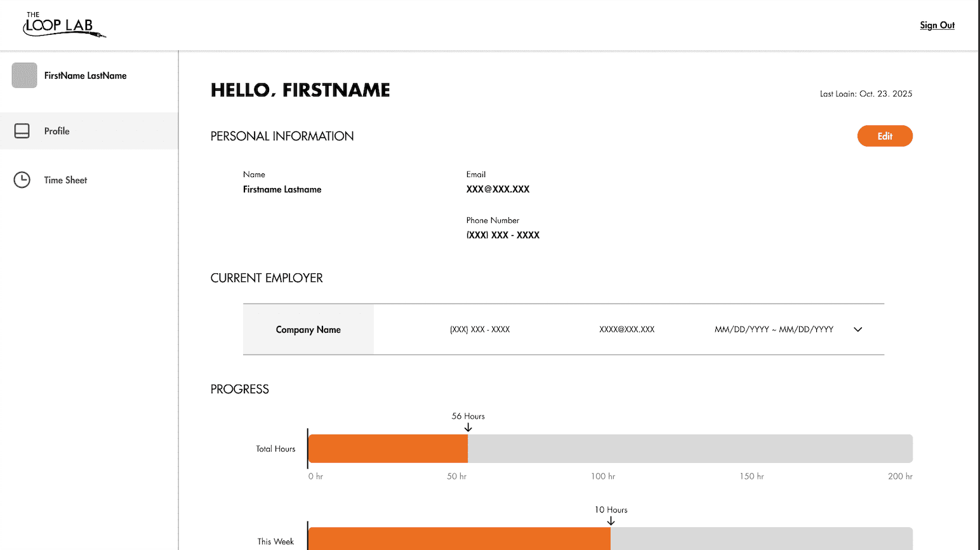Click the arrow marker above 56 Hours bar
The image size is (980, 550).
[x=468, y=428]
